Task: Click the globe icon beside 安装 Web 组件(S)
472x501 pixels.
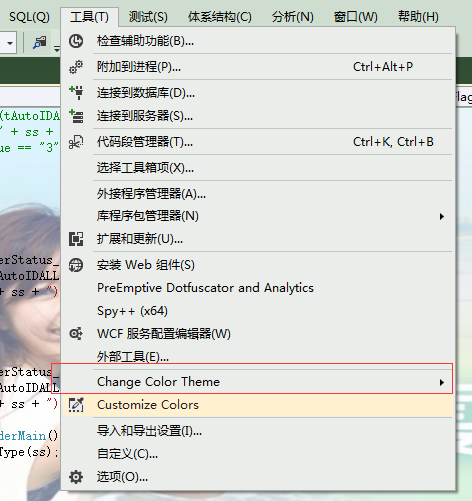Action: click(76, 265)
